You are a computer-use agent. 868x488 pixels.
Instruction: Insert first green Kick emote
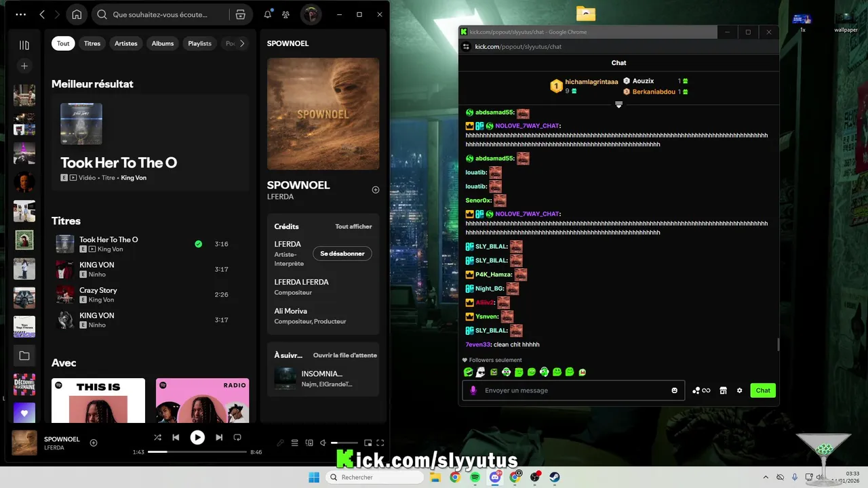(x=468, y=372)
